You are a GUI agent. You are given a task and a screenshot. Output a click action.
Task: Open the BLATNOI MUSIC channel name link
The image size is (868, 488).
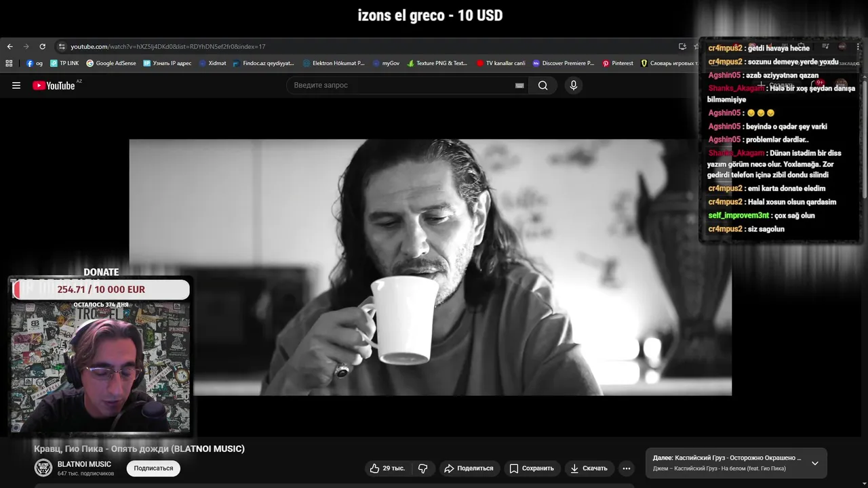pos(84,464)
